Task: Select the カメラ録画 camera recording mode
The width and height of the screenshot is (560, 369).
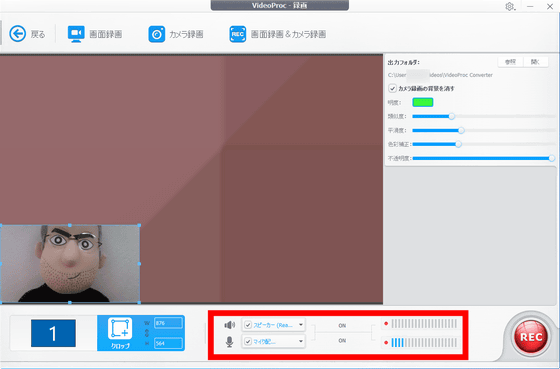Action: pyautogui.click(x=176, y=34)
